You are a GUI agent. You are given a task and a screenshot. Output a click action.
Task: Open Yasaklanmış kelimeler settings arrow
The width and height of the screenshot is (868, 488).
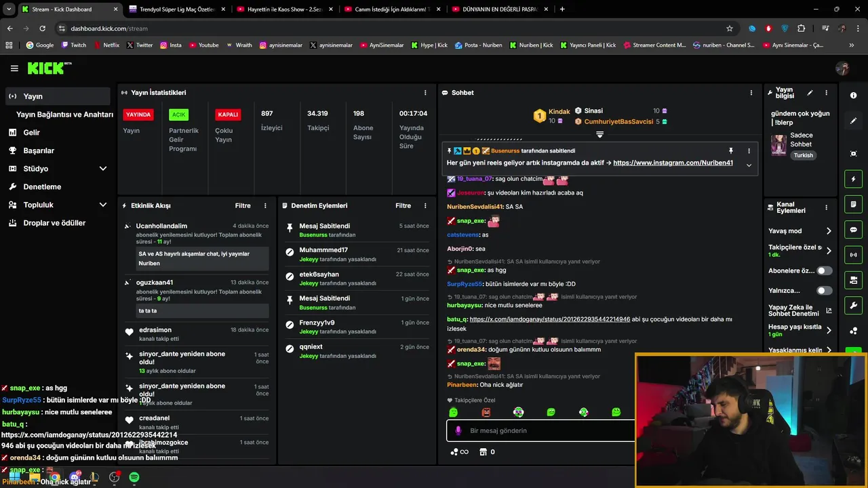pyautogui.click(x=829, y=350)
